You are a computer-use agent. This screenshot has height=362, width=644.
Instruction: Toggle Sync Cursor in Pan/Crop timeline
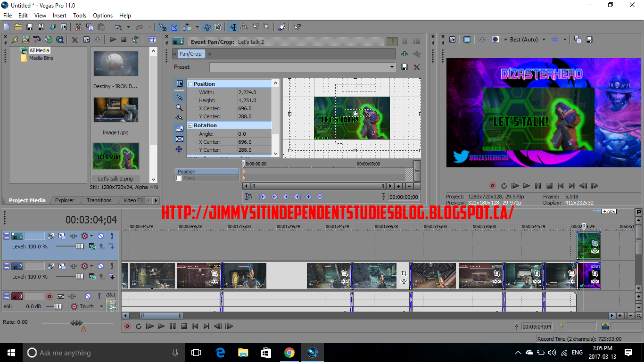tap(248, 197)
